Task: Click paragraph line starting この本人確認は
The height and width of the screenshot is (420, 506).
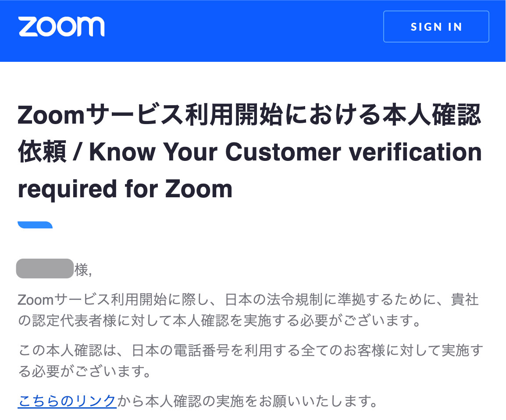Action: click(x=251, y=350)
